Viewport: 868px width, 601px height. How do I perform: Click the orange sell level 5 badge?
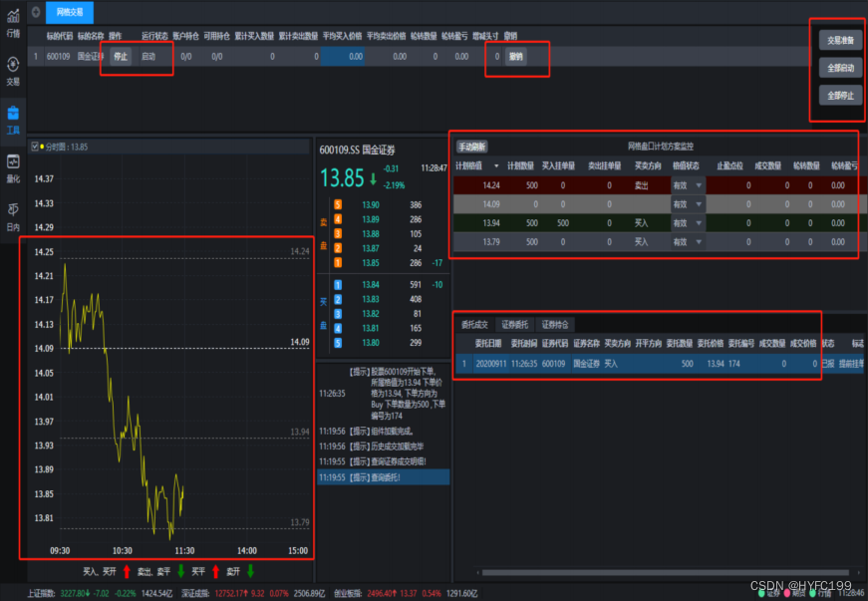point(338,204)
